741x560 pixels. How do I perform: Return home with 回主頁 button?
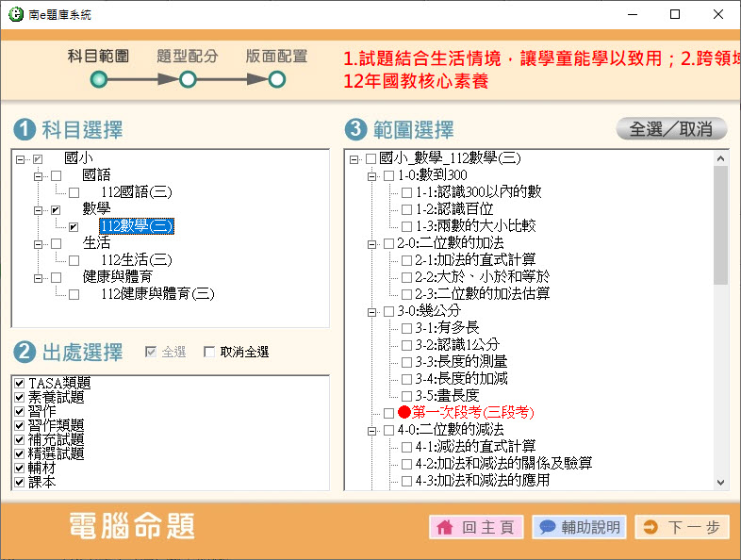point(476,527)
